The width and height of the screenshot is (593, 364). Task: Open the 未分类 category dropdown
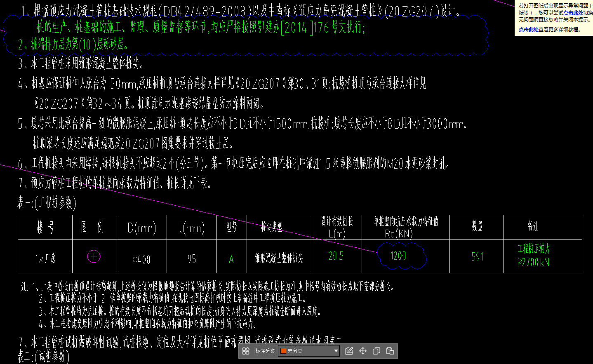click(309, 351)
